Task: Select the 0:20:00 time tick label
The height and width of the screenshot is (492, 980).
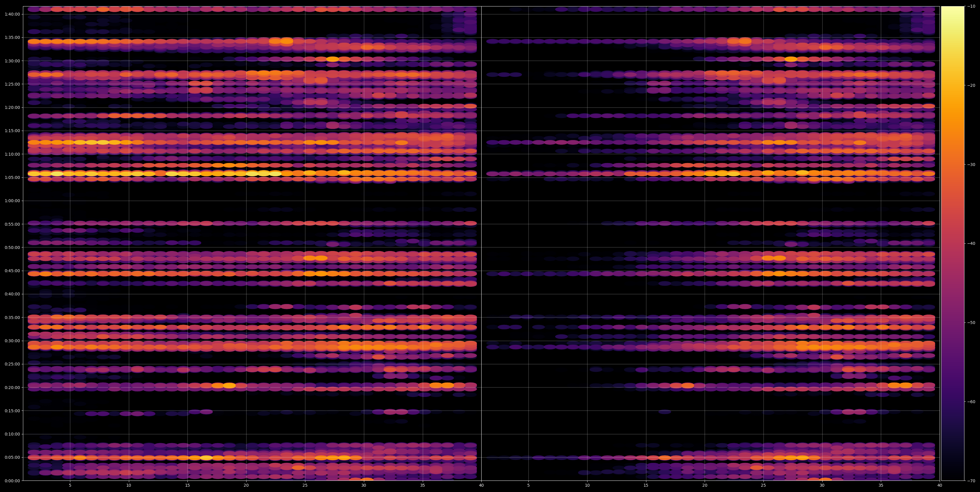Action: point(12,388)
